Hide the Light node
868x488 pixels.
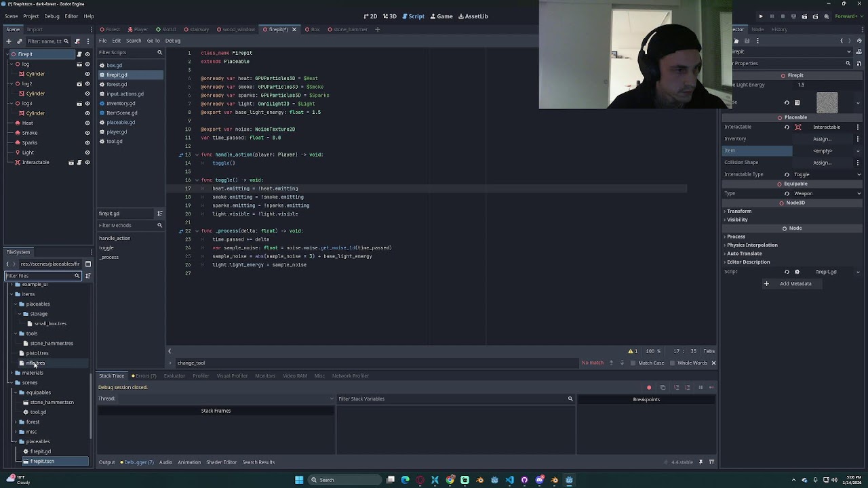[87, 152]
